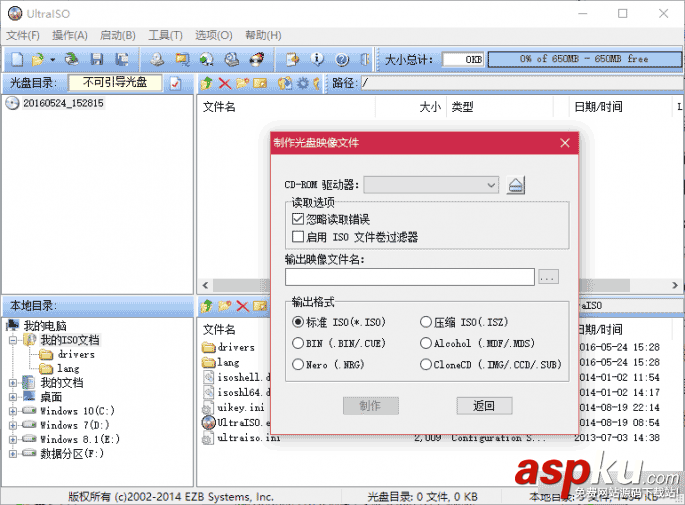Click the Save As toolbar icon
685x505 pixels.
121,59
